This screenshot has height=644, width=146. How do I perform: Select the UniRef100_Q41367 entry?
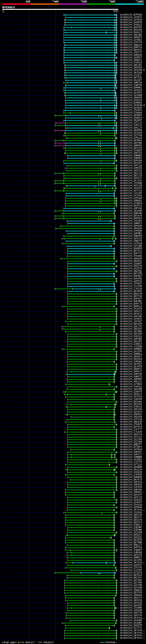click(x=131, y=80)
